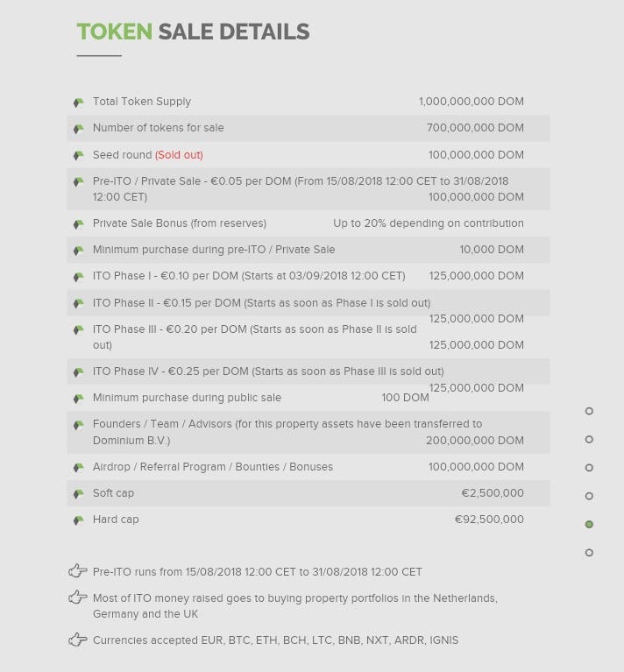Click the leaf icon beside Airdrop / Referral Program
Image resolution: width=624 pixels, height=672 pixels.
click(x=78, y=468)
